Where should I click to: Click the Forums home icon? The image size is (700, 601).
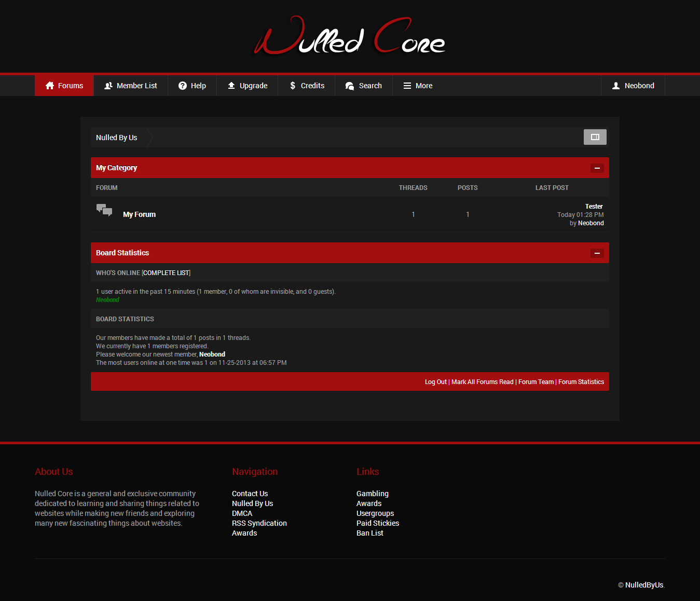click(50, 86)
